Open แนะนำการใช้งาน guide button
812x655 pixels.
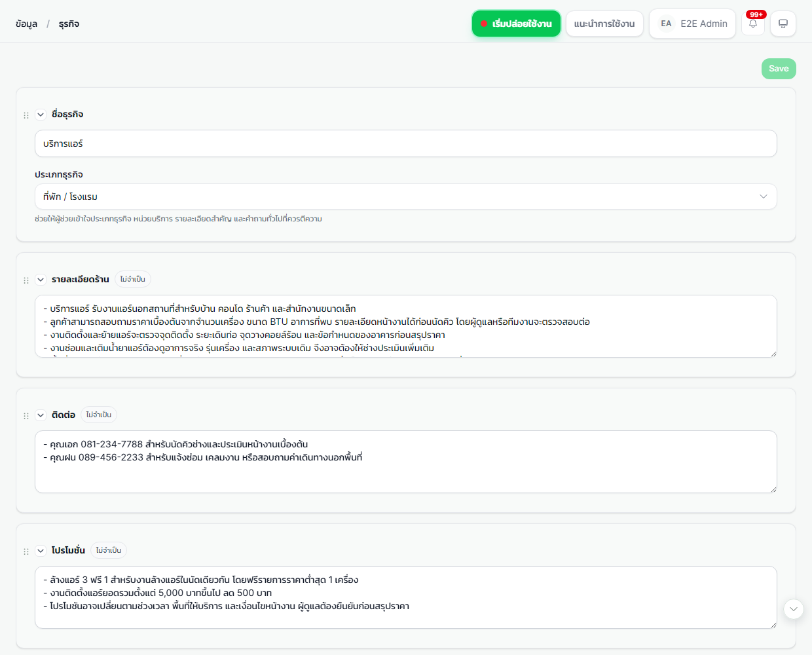point(604,24)
